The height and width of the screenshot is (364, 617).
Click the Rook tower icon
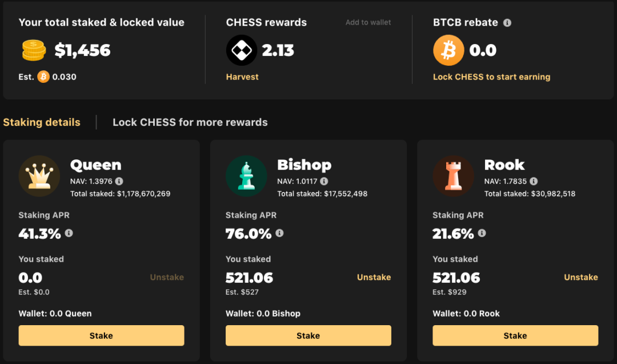click(x=453, y=176)
